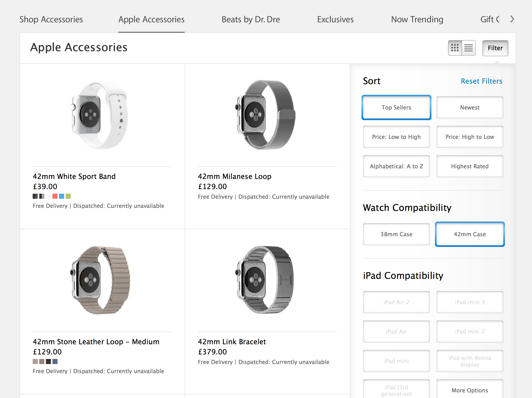Click the £129.00 price under Stone Leather Loop
This screenshot has width=532, height=398.
47,352
